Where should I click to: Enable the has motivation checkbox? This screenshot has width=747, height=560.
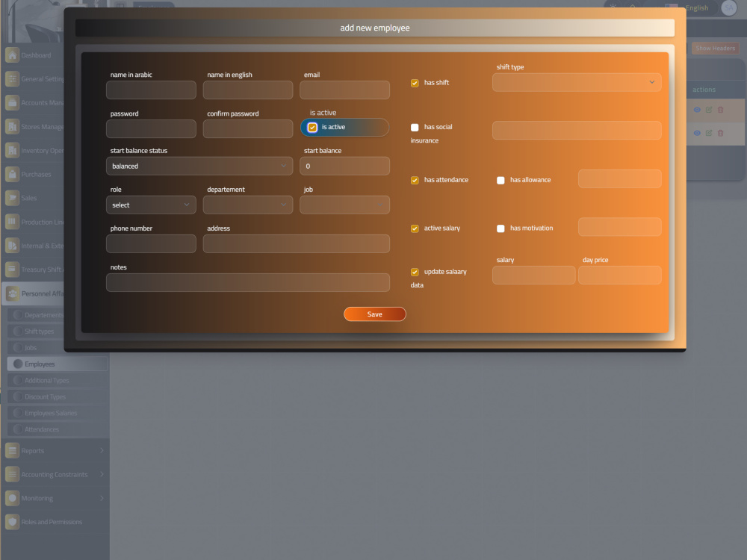click(x=500, y=228)
